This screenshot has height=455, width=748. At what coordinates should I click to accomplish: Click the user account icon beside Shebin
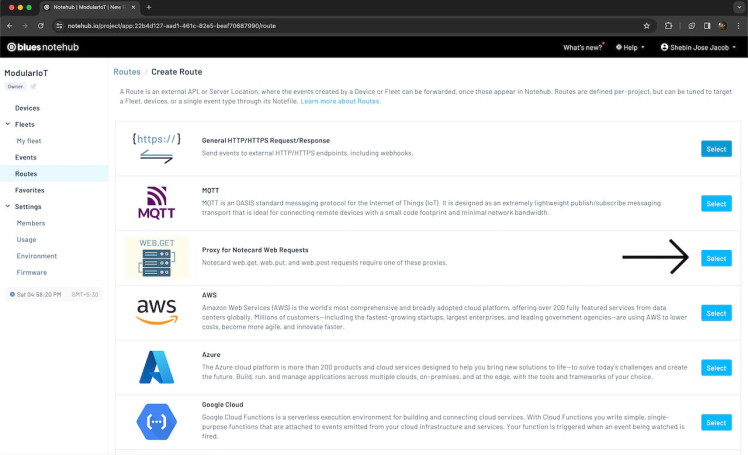[664, 47]
